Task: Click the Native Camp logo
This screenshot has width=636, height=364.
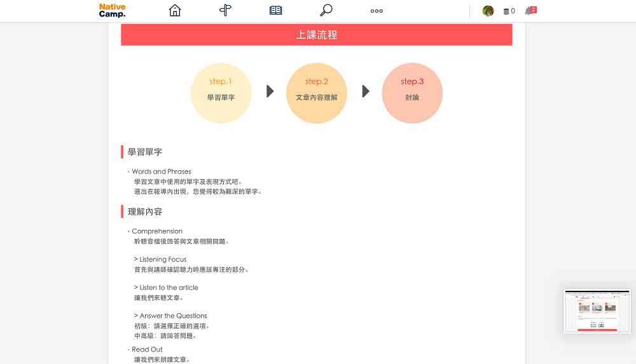Action: (x=113, y=11)
